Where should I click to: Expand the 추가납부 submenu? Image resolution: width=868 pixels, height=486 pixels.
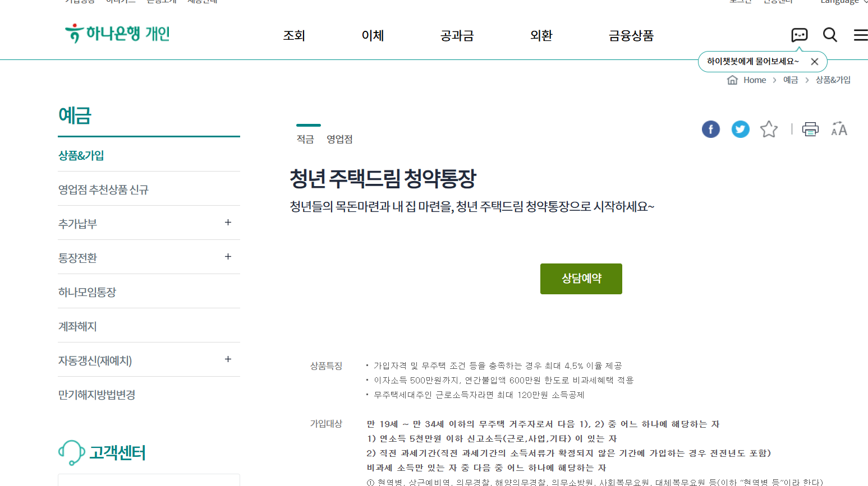[228, 223]
